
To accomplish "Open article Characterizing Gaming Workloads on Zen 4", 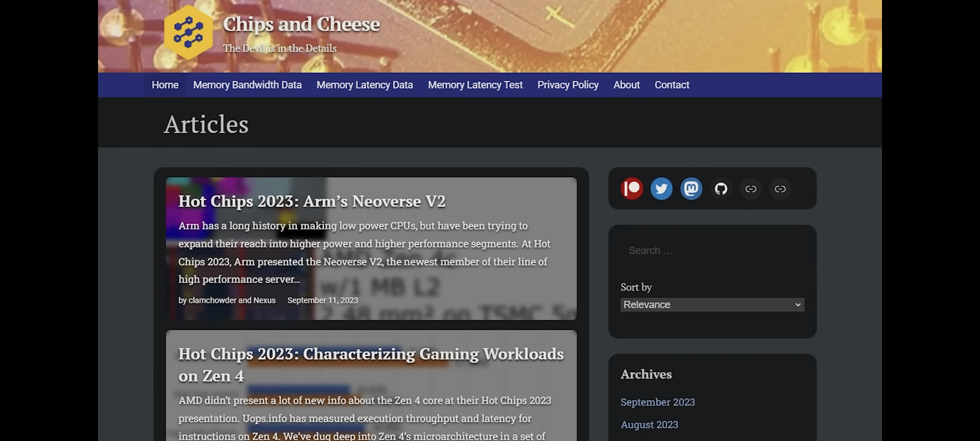I will tap(371, 365).
